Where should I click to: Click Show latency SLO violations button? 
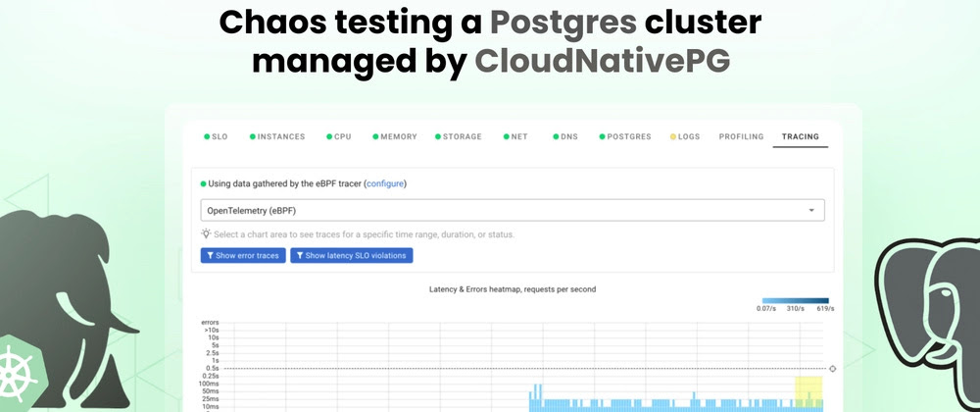[352, 255]
